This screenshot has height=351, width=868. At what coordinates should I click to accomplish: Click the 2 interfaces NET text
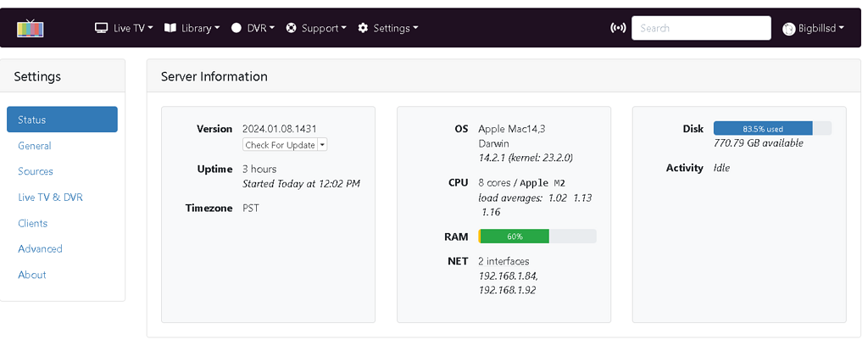pyautogui.click(x=504, y=261)
